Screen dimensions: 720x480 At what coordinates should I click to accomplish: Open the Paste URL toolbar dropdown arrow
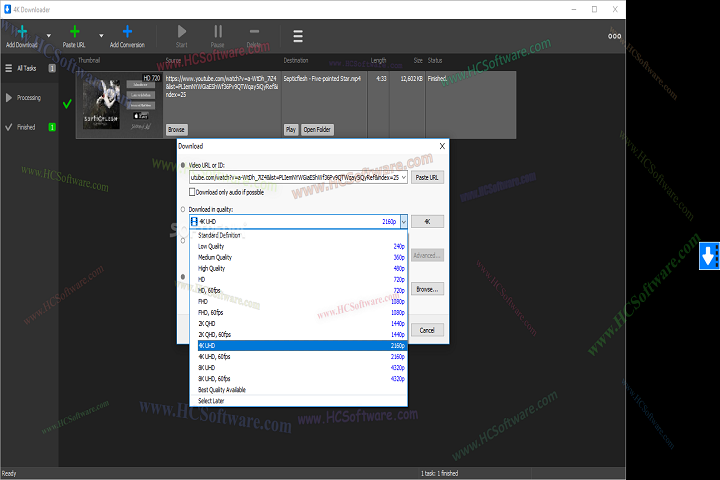tap(101, 35)
